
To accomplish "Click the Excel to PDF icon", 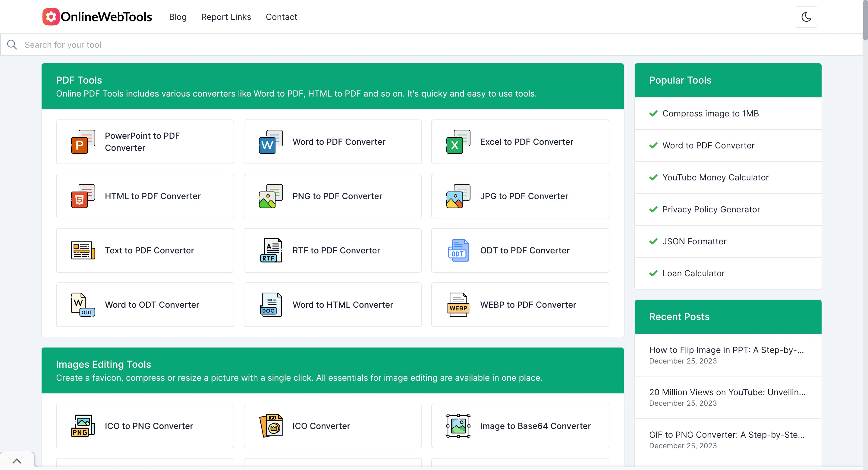I will pyautogui.click(x=458, y=142).
